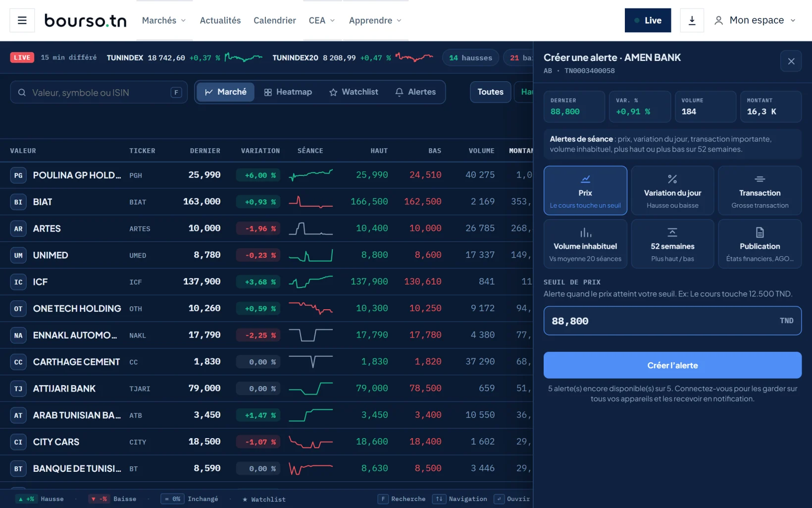Select the Transaction alert type

coord(760,190)
